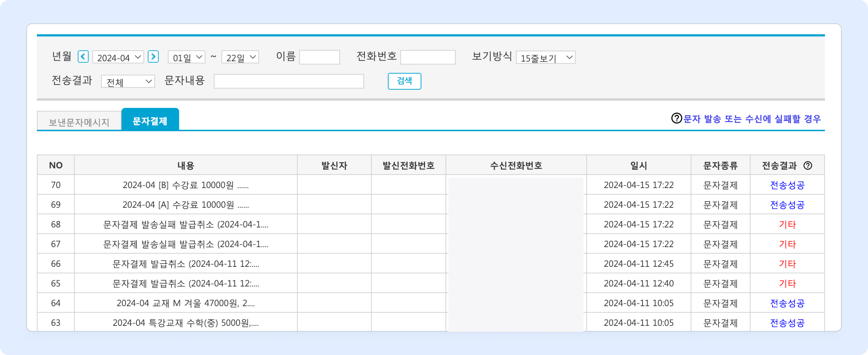Image resolution: width=868 pixels, height=355 pixels.
Task: Open the 전송결과 전체 filter dropdown
Action: (x=128, y=81)
